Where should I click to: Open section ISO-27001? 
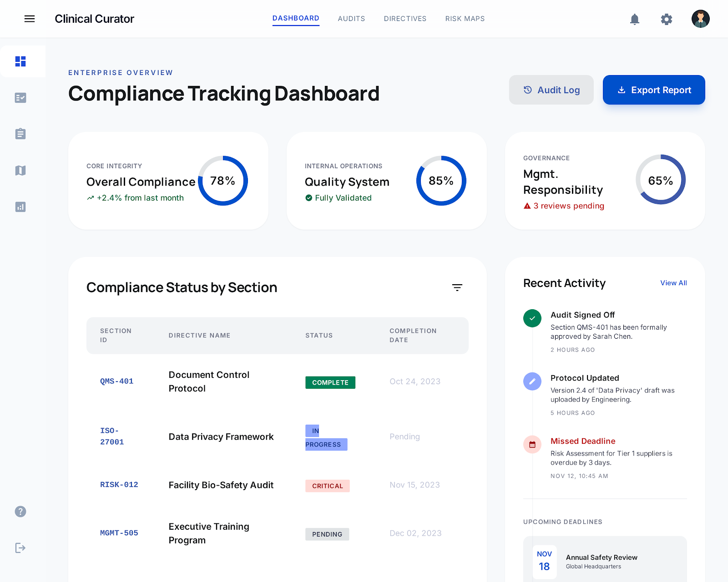click(x=112, y=436)
